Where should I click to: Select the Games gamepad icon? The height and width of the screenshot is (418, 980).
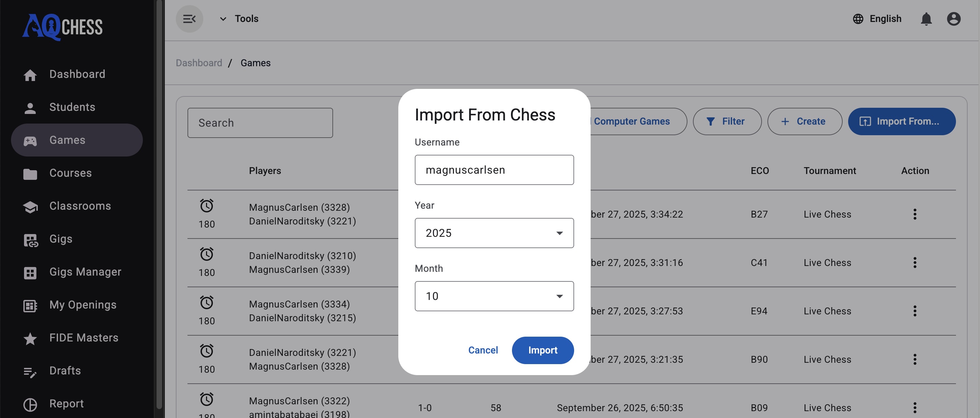pos(30,140)
